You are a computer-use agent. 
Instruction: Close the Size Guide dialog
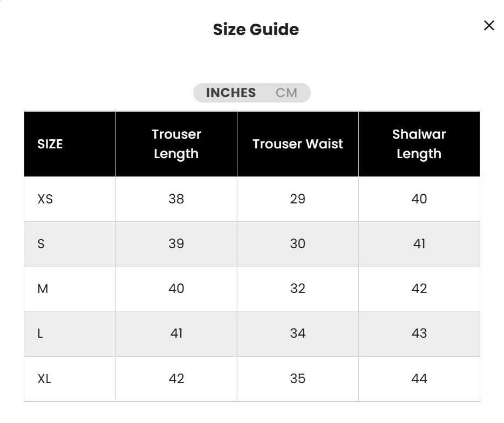[x=489, y=25]
